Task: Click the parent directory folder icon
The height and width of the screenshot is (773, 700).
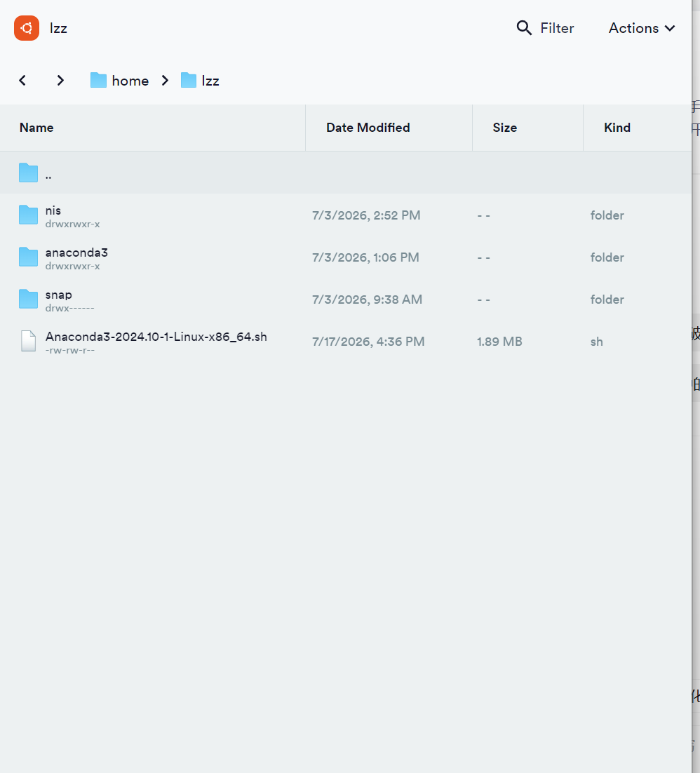Action: 29,173
